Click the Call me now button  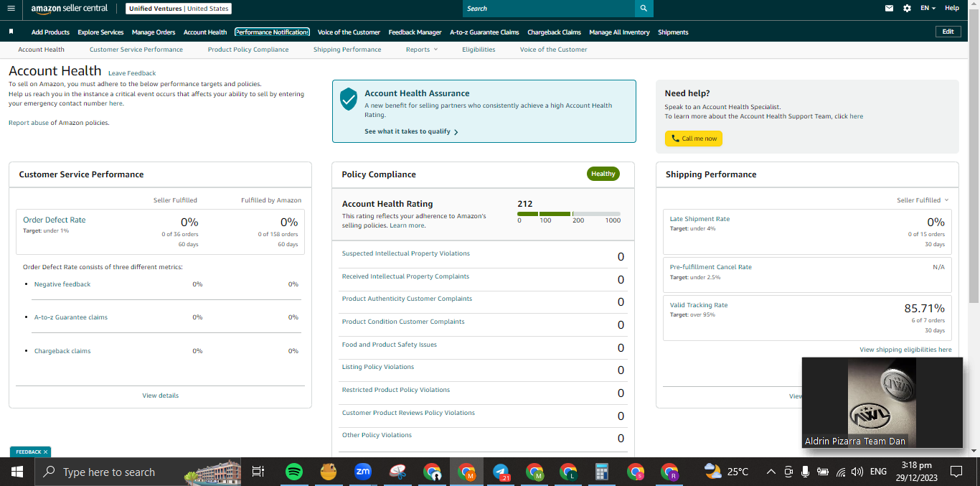click(x=694, y=139)
